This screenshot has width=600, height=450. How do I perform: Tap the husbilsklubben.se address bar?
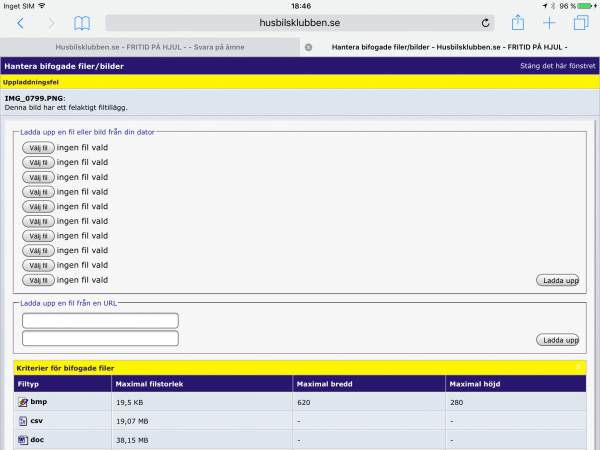pos(300,23)
